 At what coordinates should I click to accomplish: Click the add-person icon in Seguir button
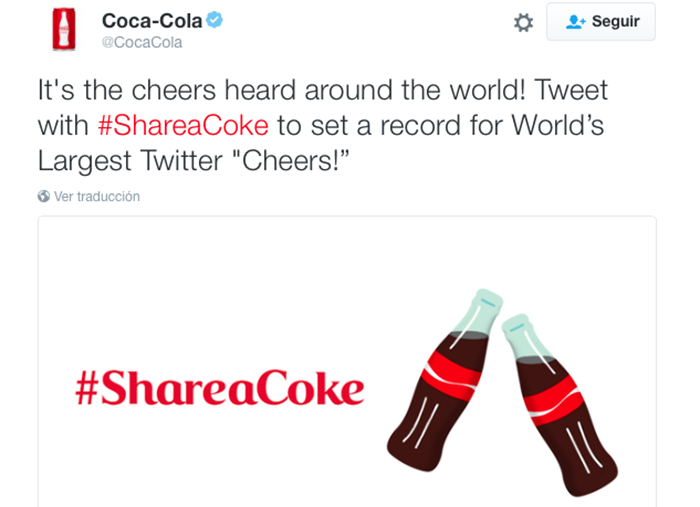click(575, 22)
